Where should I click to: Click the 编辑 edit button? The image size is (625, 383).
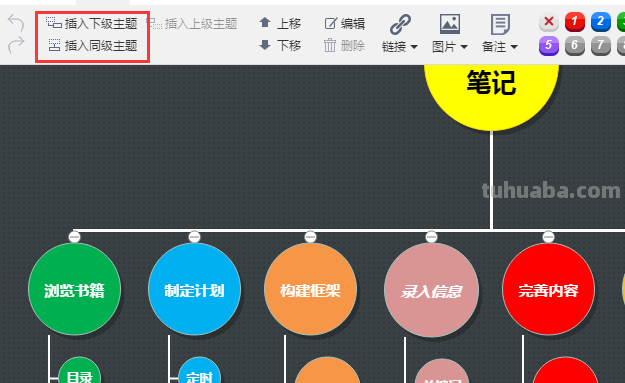point(345,24)
